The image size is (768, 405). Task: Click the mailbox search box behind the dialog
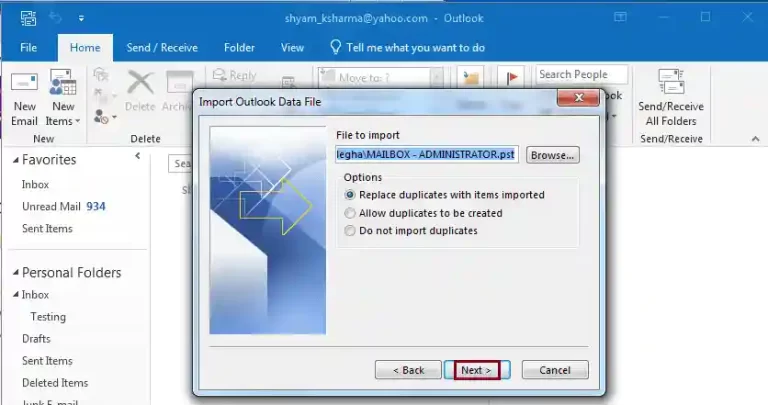click(x=180, y=164)
